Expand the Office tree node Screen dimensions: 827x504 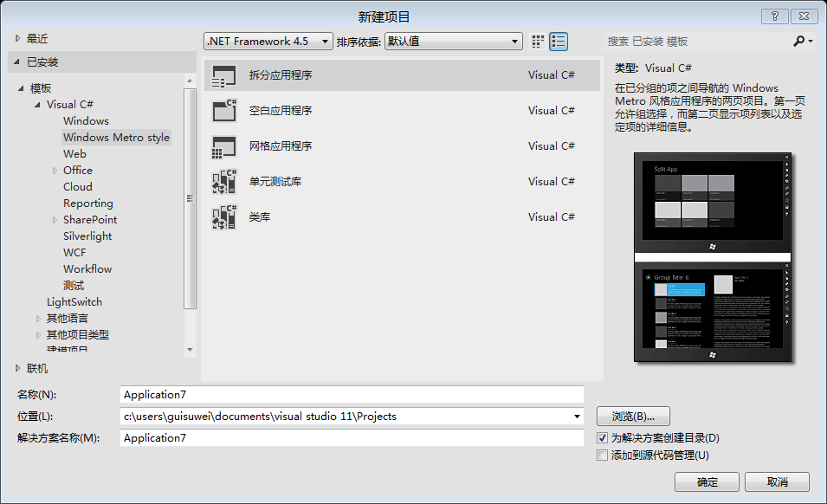55,171
